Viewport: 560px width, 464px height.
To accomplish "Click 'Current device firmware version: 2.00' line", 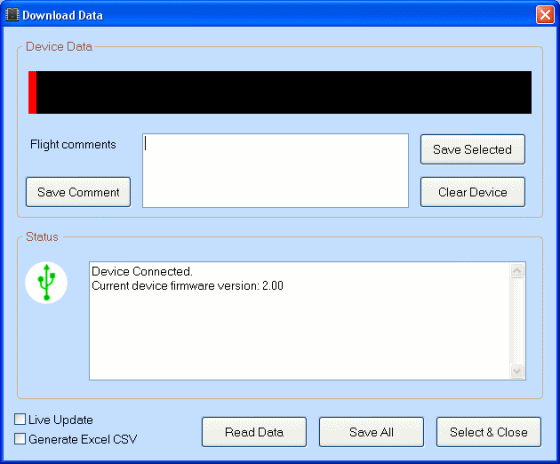I will point(188,286).
